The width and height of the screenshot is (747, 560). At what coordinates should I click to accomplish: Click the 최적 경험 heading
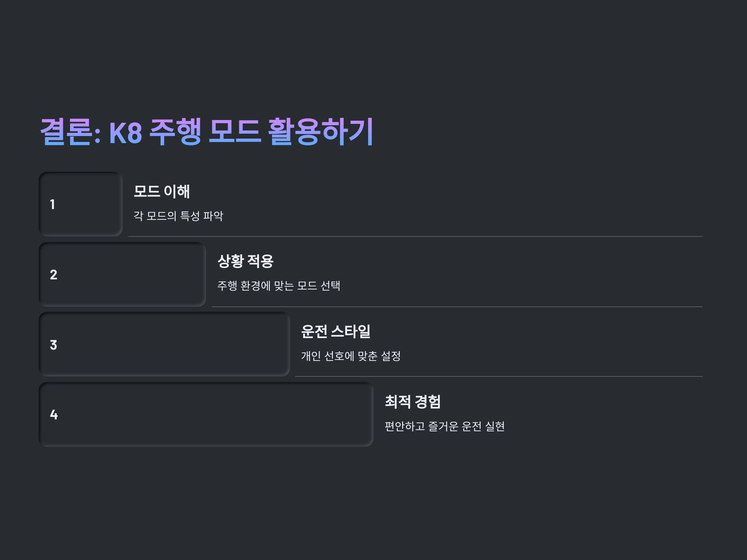(413, 402)
